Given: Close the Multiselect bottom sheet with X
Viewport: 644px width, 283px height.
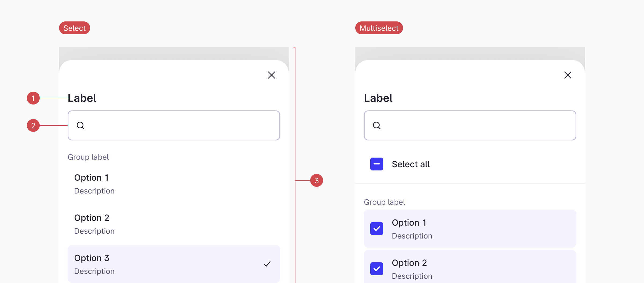Looking at the screenshot, I should point(568,75).
